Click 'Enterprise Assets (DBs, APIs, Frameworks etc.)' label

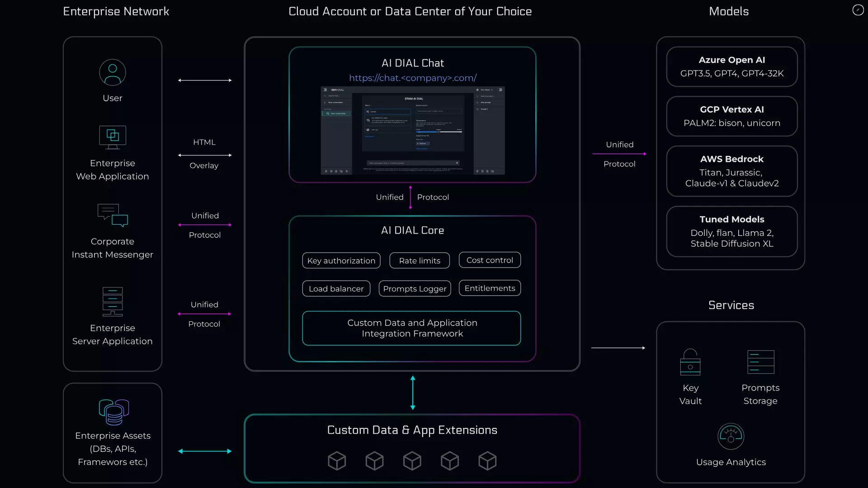click(113, 449)
